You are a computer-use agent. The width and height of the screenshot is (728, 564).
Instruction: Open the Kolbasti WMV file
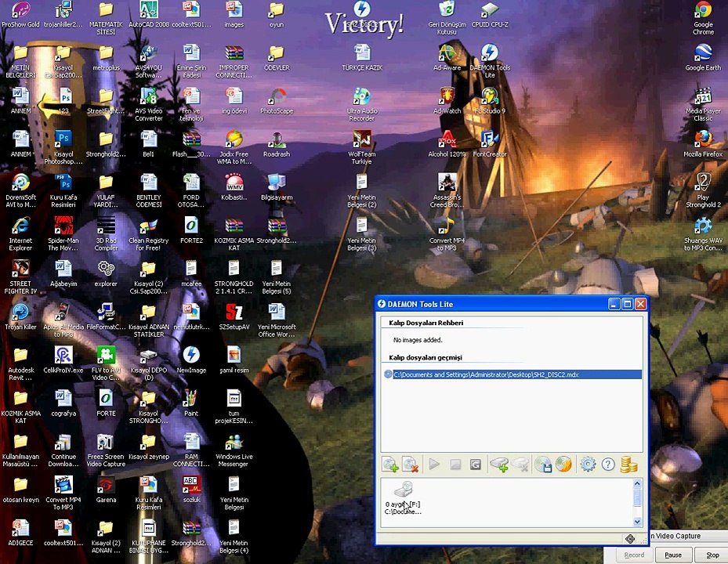[234, 187]
